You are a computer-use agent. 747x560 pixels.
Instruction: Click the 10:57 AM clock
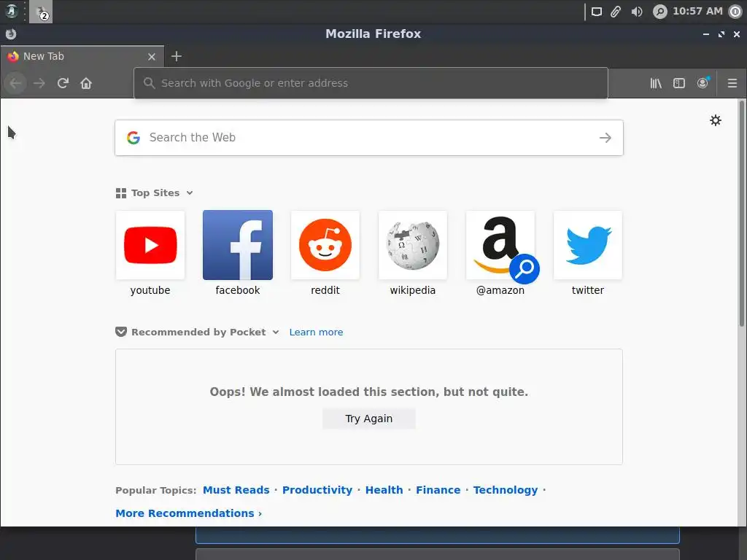pyautogui.click(x=697, y=11)
